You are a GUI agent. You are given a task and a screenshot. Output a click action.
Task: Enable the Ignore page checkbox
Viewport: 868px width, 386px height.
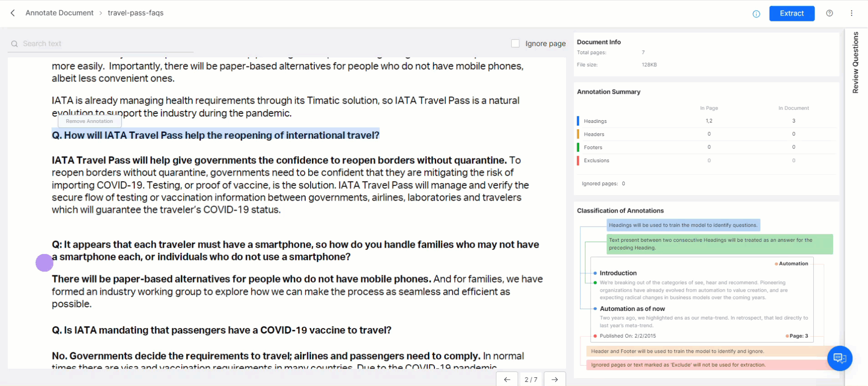pos(515,44)
